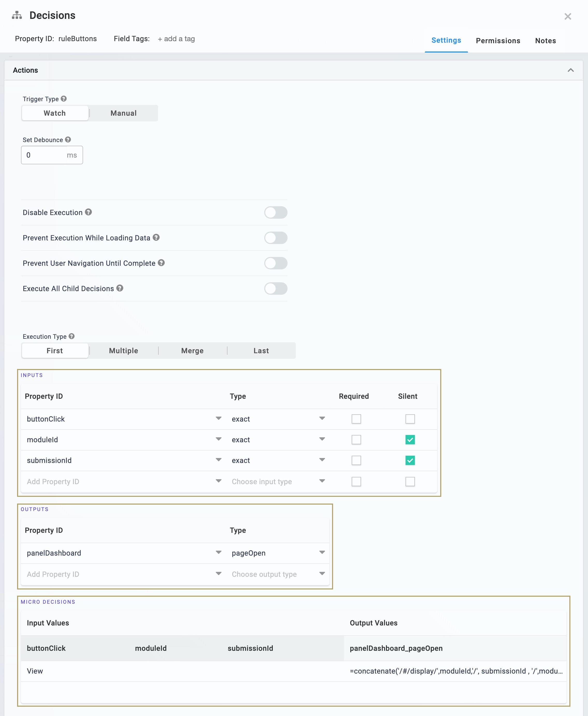Image resolution: width=588 pixels, height=716 pixels.
Task: Click the Set Debounce help icon
Action: (68, 139)
